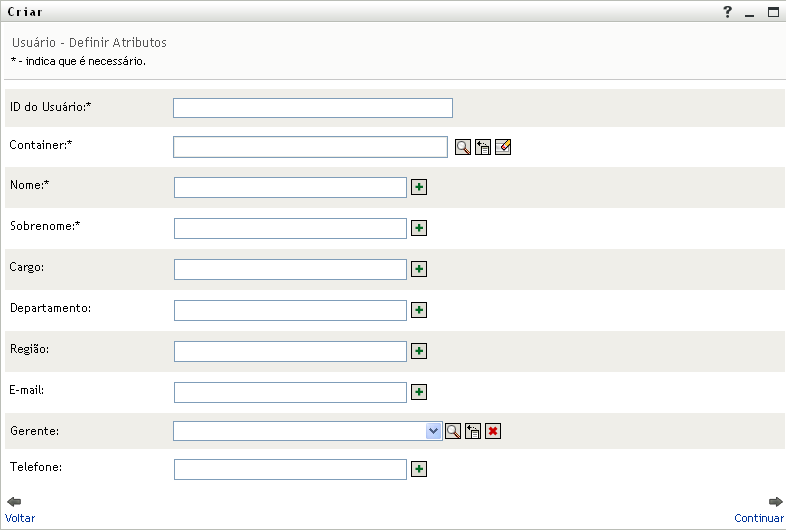Remove the Gerente value with red X

[x=493, y=431]
